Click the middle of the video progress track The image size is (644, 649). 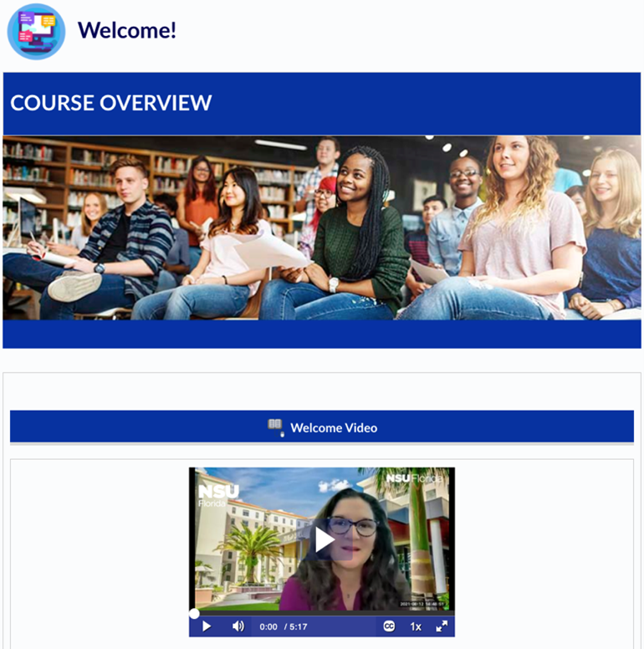(x=322, y=613)
